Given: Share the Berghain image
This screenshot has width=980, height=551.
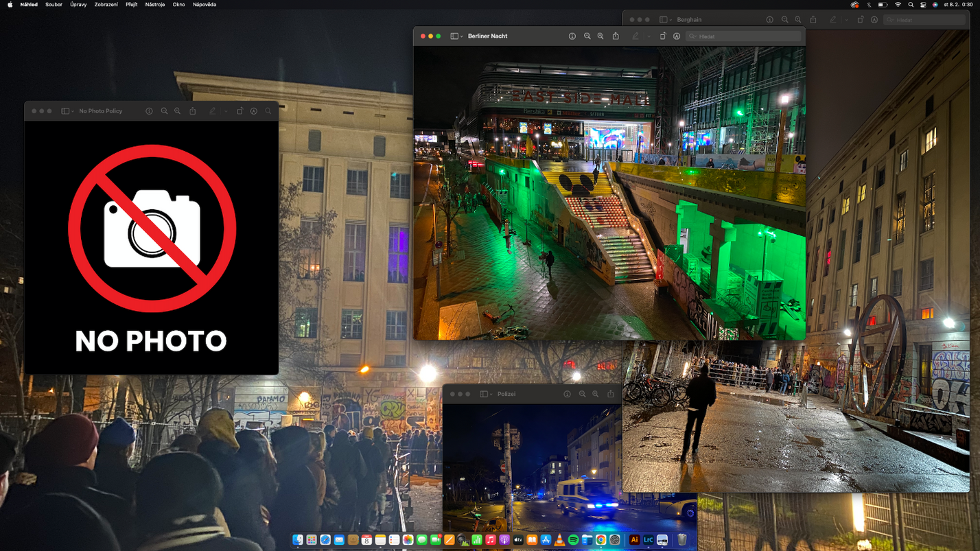Looking at the screenshot, I should coord(813,20).
